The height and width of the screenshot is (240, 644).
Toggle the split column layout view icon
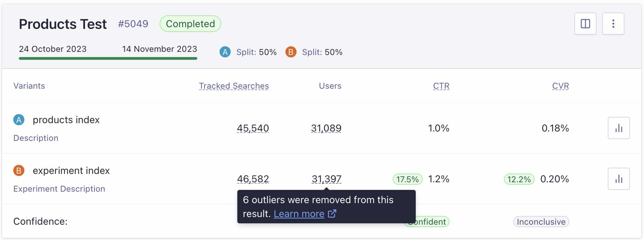[x=585, y=24]
